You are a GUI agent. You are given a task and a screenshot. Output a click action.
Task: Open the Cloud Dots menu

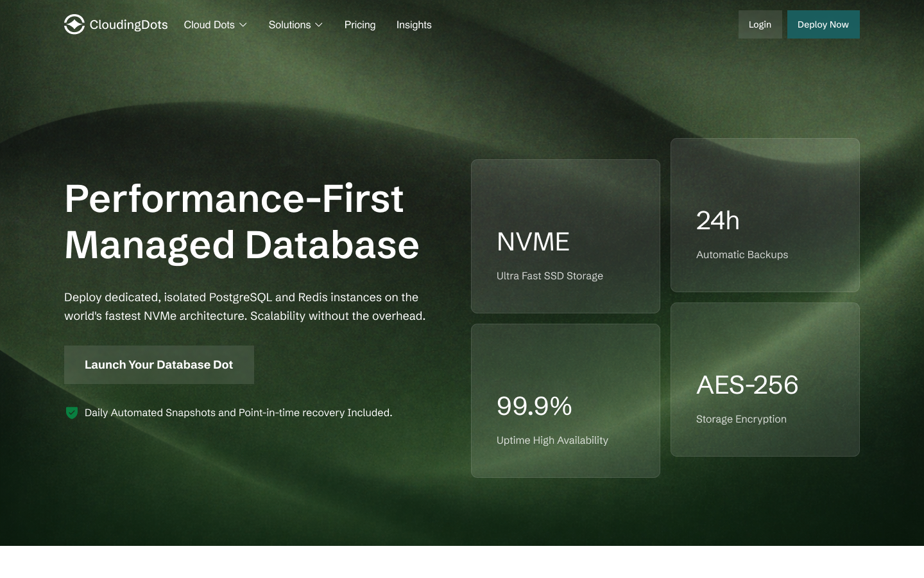pos(216,24)
